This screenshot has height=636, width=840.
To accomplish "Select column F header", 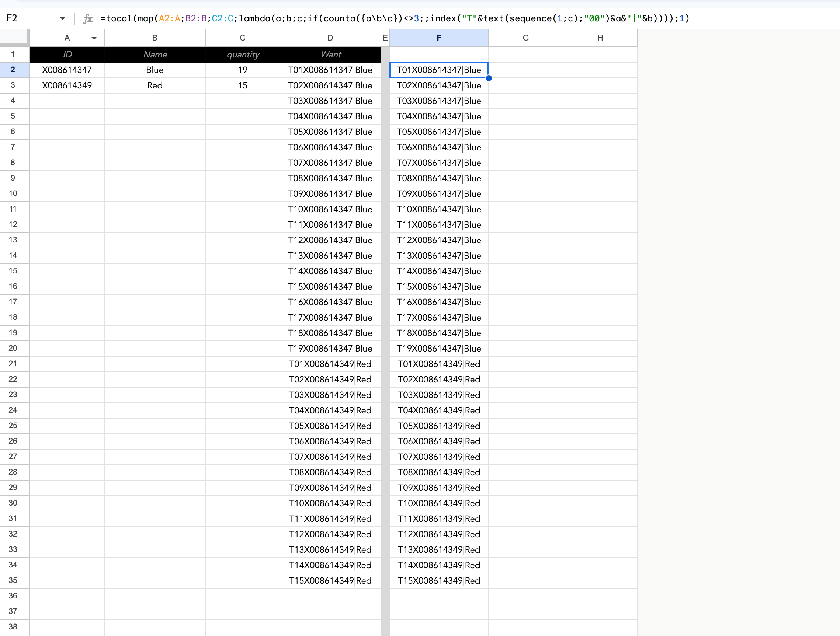I will [438, 38].
